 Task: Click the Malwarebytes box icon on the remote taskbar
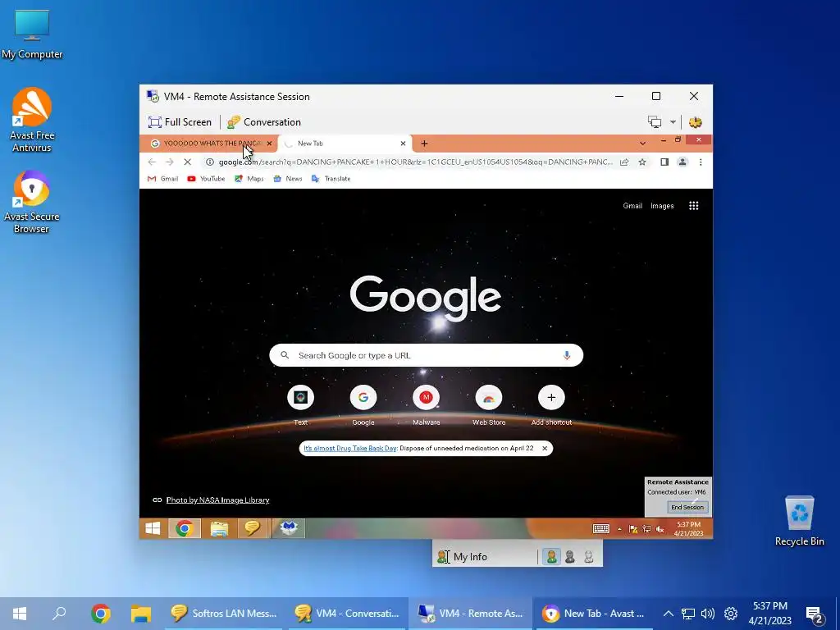289,528
